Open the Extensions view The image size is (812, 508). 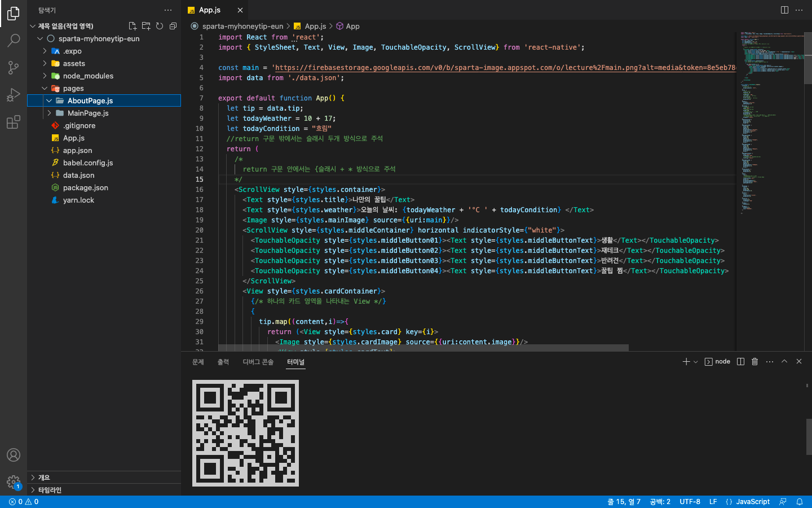click(14, 122)
